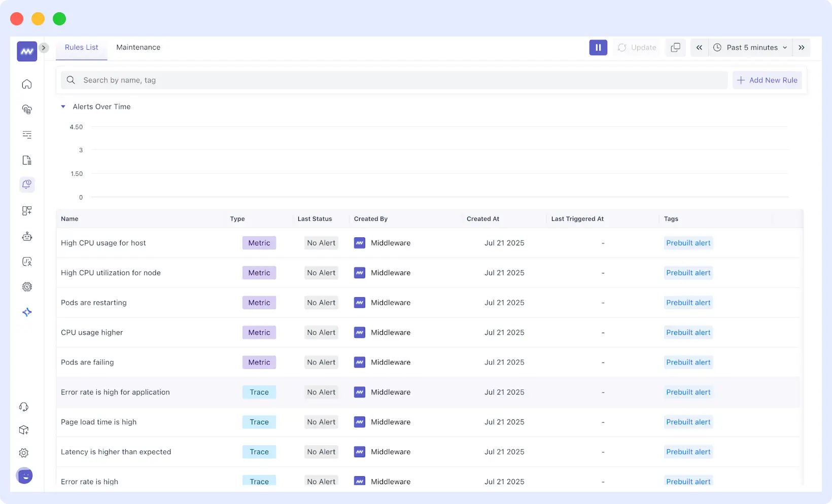
Task: Collapse the Alerts Over Time section
Action: (x=63, y=106)
